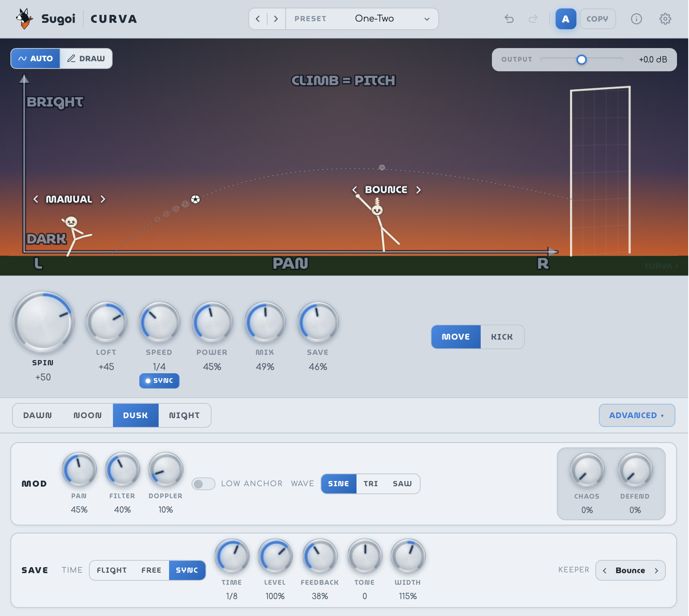Select the SAW wave shape

(x=402, y=484)
